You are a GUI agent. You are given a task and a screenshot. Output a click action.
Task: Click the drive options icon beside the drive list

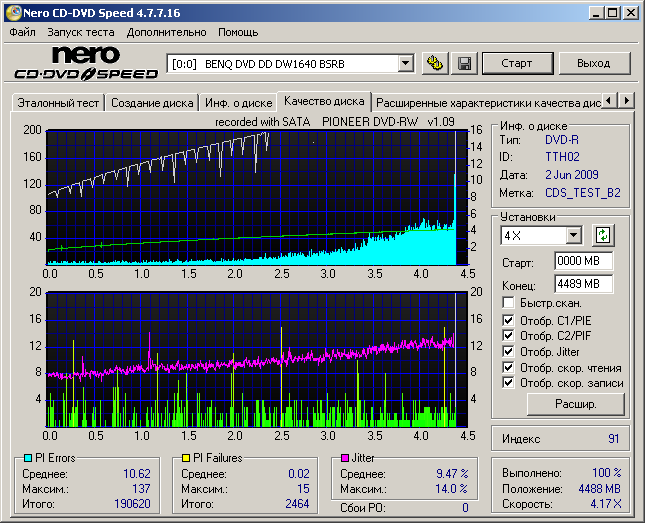(x=434, y=64)
